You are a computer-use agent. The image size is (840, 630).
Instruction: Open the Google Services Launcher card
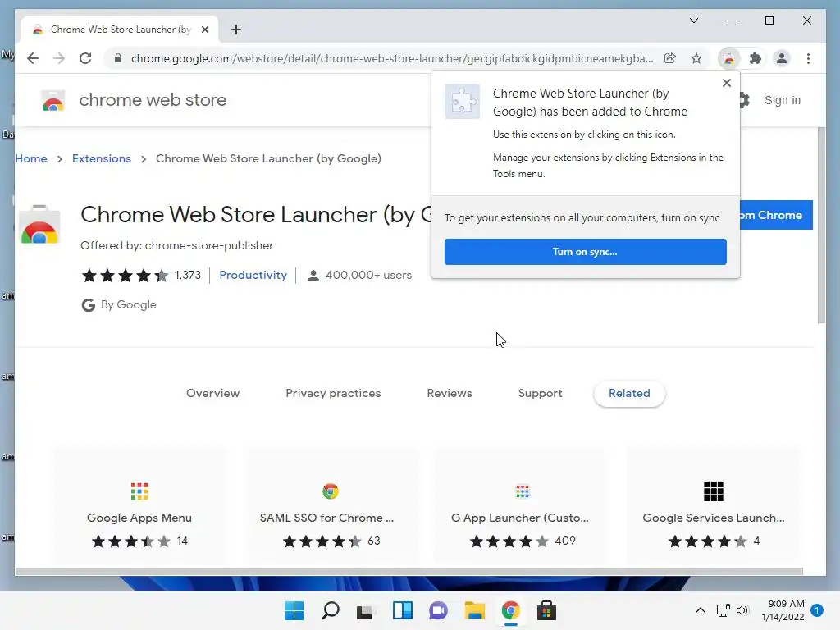[x=714, y=506]
